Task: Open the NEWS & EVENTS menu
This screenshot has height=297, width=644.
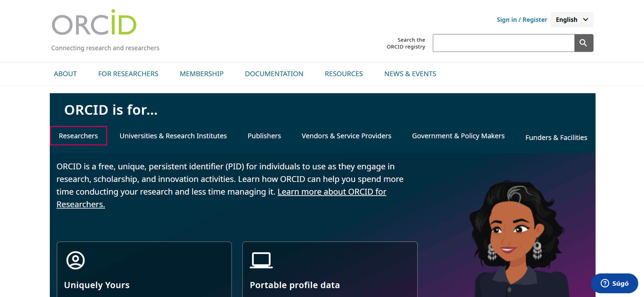Action: point(410,74)
